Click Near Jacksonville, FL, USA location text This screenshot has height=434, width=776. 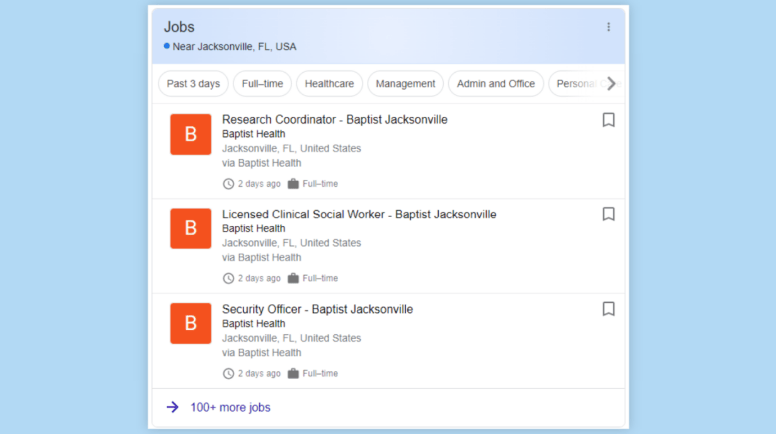point(234,47)
